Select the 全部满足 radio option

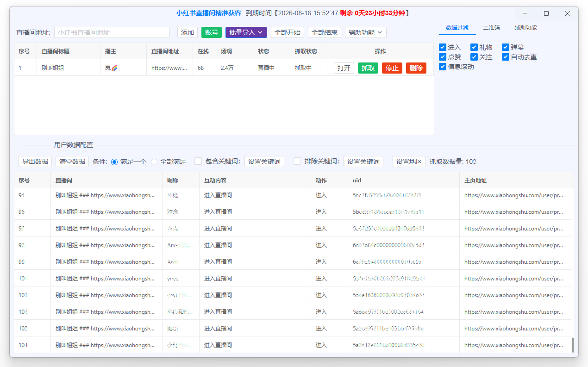[x=154, y=162]
